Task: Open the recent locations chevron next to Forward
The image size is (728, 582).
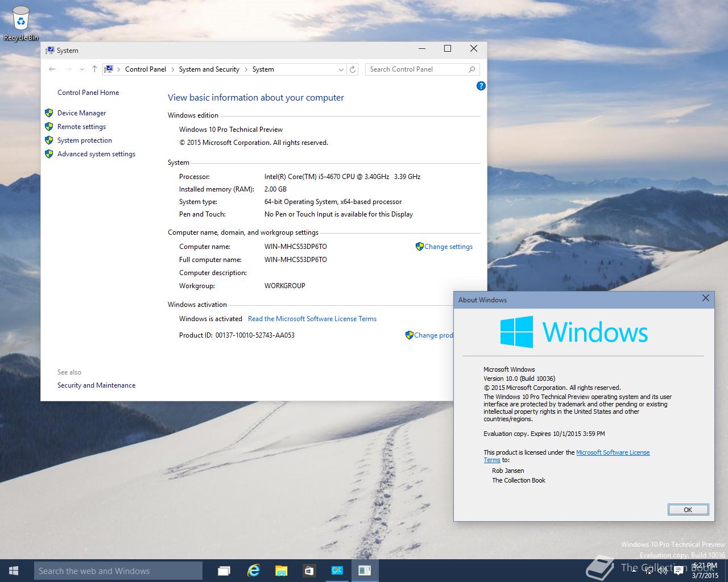Action: [x=82, y=69]
